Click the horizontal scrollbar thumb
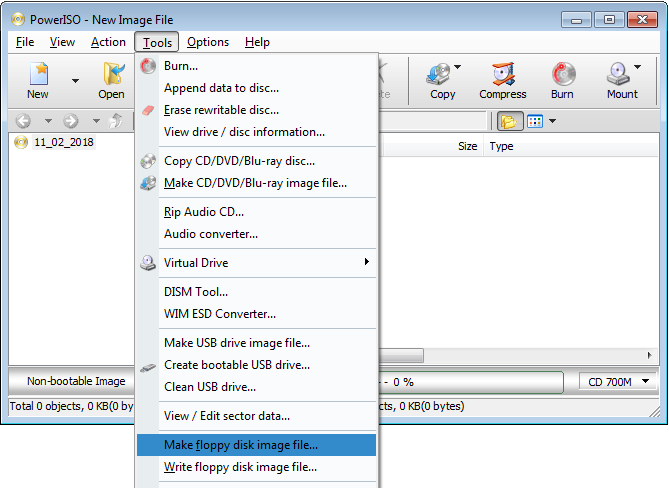Image resolution: width=669 pixels, height=488 pixels. click(x=401, y=355)
